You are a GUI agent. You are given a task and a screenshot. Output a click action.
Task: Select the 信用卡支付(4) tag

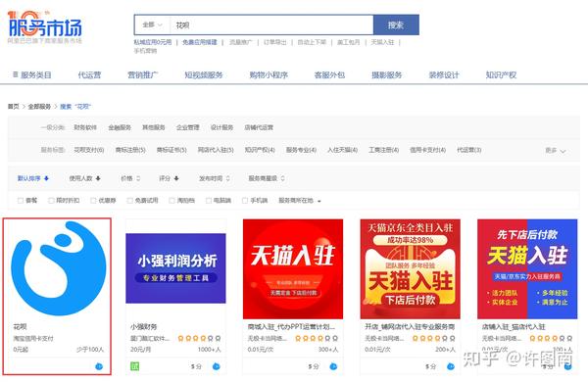tap(428, 150)
